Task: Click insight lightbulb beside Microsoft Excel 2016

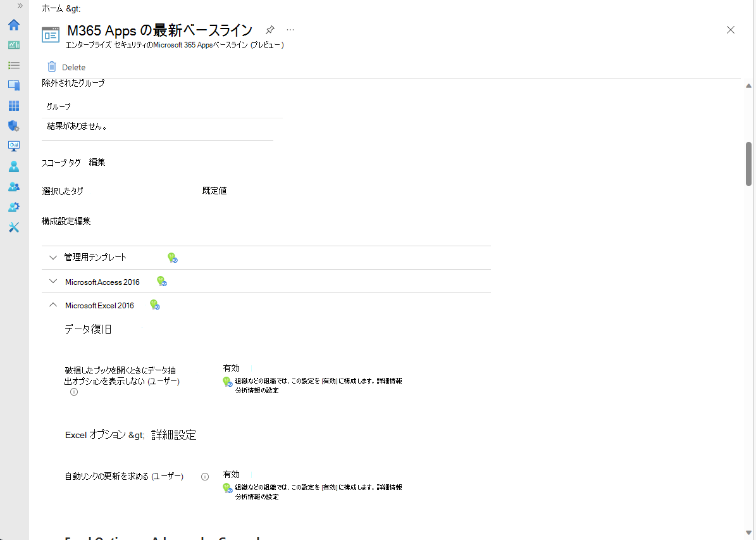Action: 155,305
